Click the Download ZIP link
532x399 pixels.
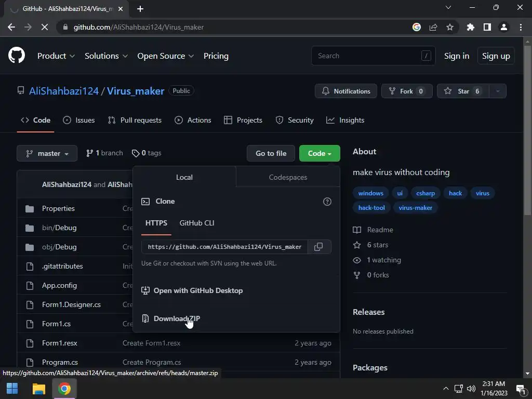point(177,318)
